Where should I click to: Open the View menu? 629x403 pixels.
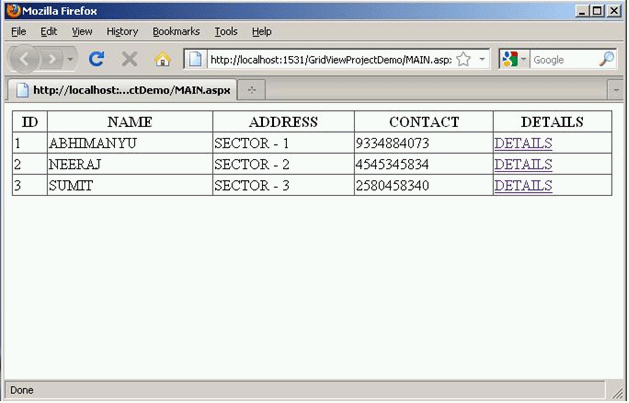pyautogui.click(x=82, y=31)
